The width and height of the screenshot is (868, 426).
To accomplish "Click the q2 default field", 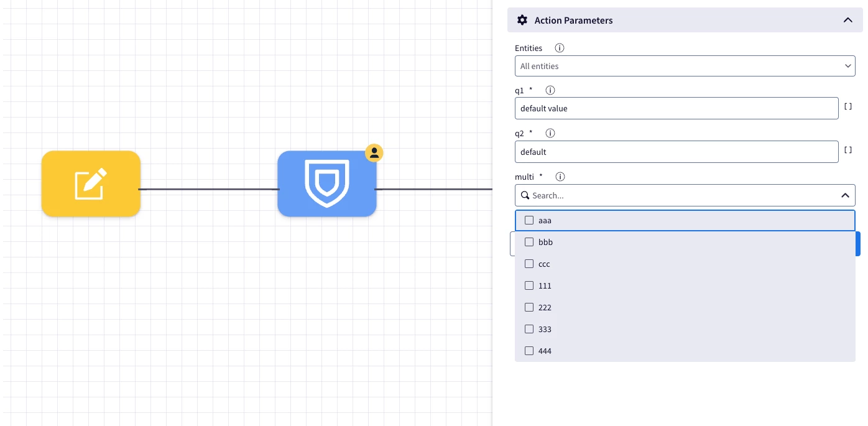I will 676,152.
